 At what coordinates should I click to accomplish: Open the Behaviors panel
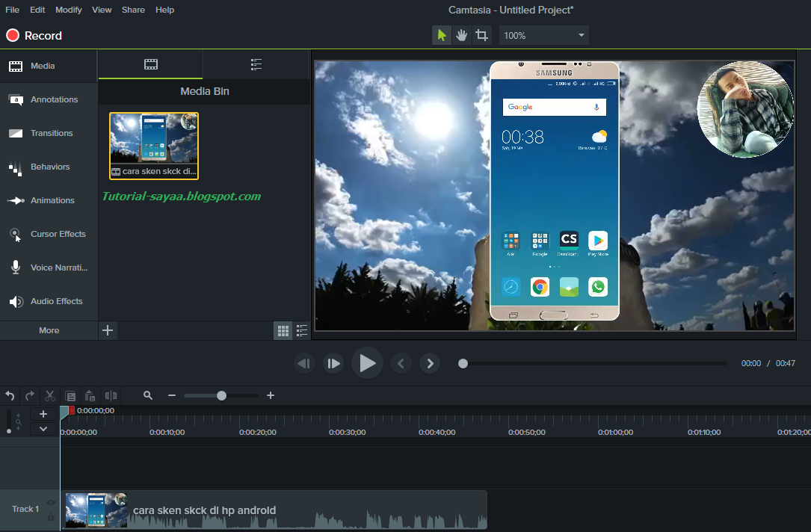pyautogui.click(x=49, y=167)
